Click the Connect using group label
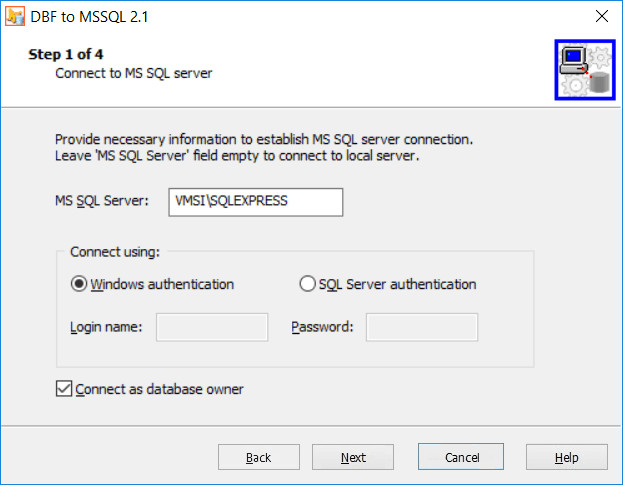Image resolution: width=623 pixels, height=485 pixels. click(x=115, y=252)
